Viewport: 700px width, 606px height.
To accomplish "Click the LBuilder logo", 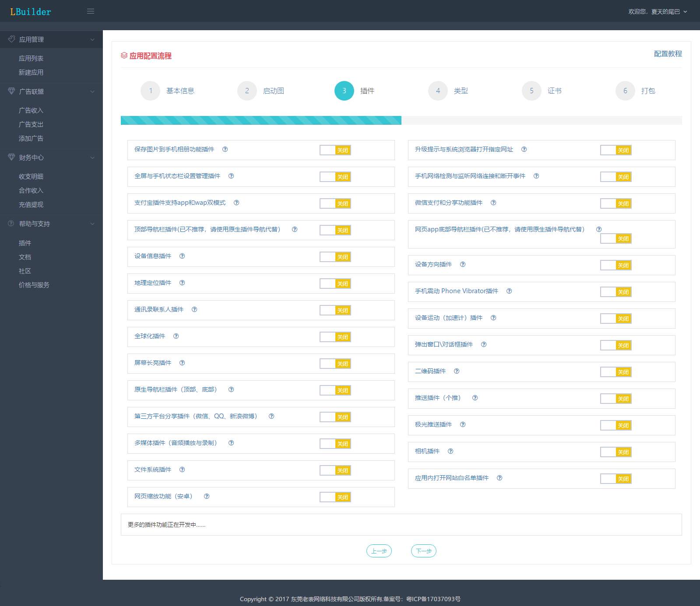I will (x=31, y=12).
